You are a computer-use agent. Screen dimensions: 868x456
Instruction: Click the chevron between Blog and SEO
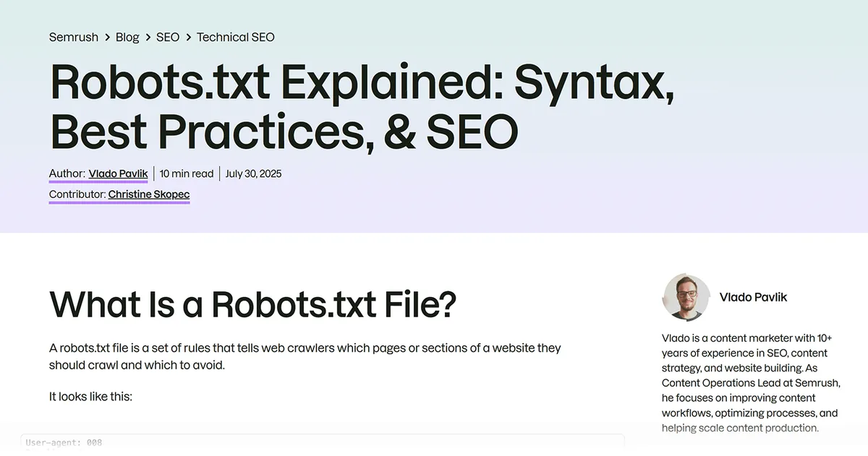click(x=148, y=37)
